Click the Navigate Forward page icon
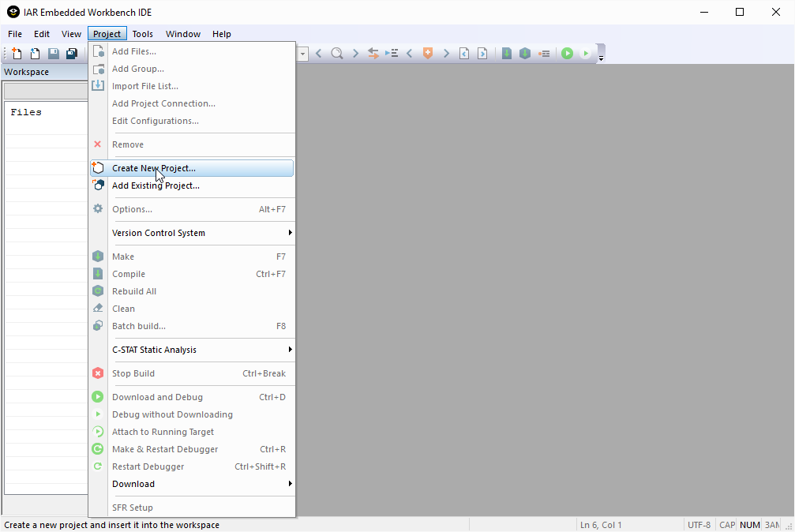The image size is (795, 532). point(482,53)
